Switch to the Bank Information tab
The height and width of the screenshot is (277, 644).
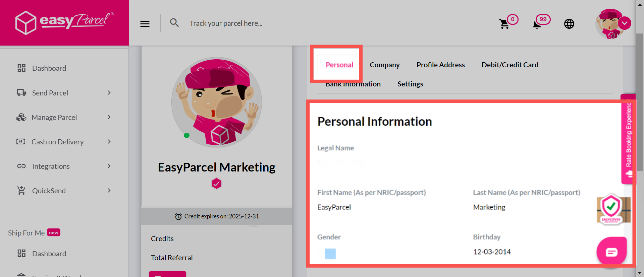353,84
